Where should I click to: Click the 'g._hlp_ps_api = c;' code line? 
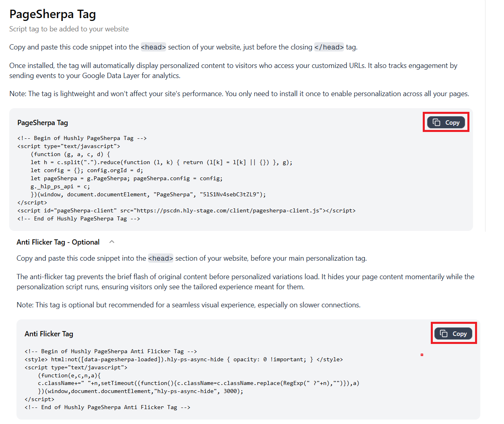click(60, 186)
